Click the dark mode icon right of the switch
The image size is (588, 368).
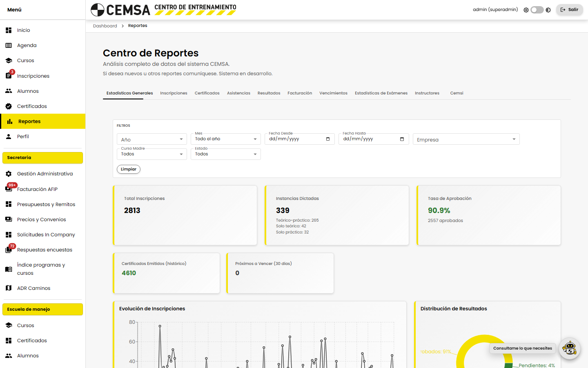click(548, 10)
